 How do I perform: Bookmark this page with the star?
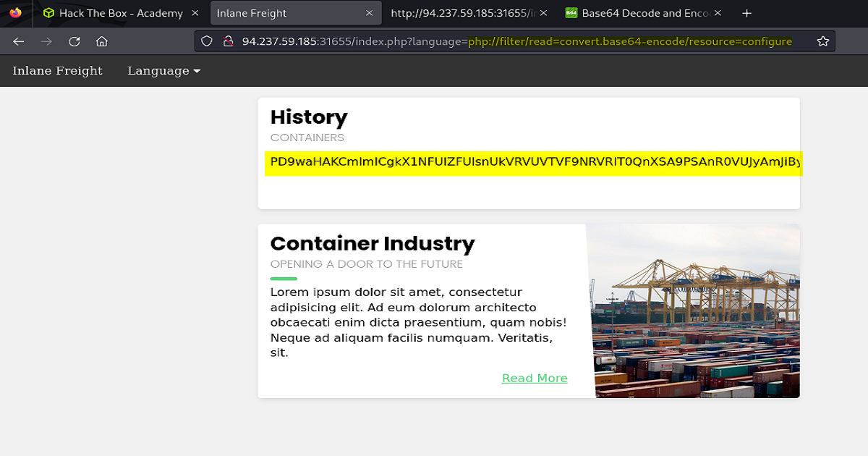click(823, 41)
